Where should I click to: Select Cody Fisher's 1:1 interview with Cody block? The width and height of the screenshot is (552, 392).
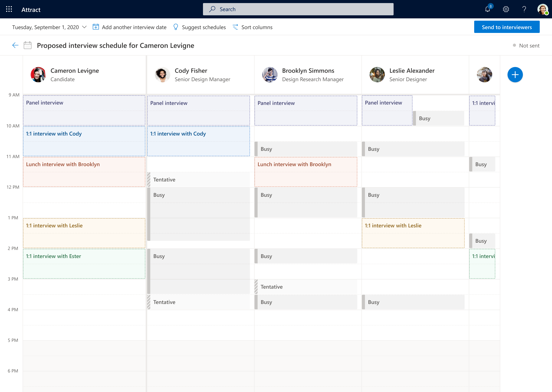[198, 141]
